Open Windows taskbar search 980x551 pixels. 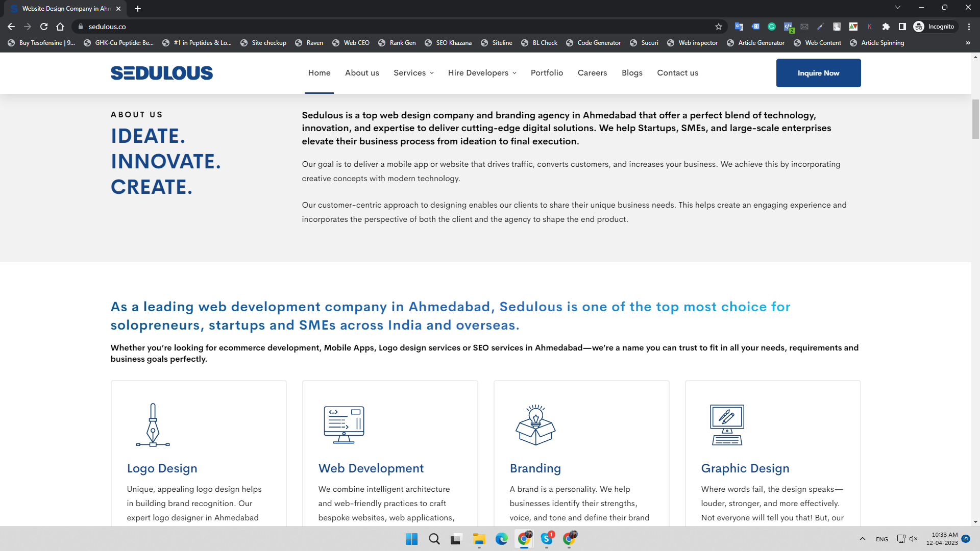click(434, 539)
